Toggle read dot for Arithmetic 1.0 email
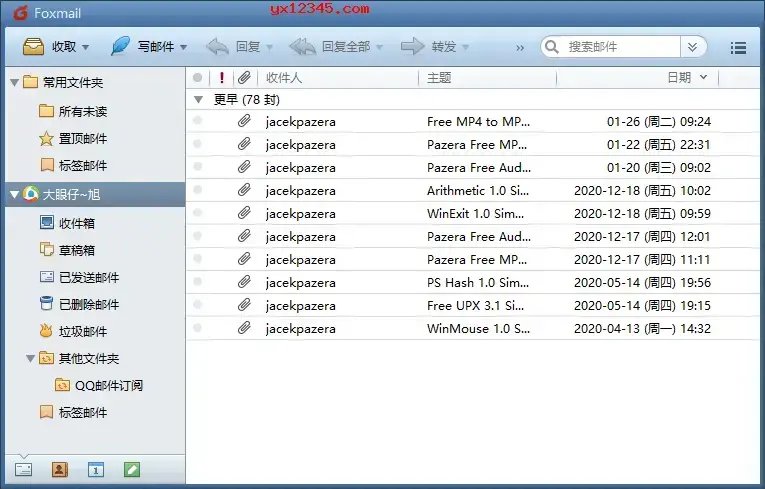765x489 pixels. coord(197,189)
